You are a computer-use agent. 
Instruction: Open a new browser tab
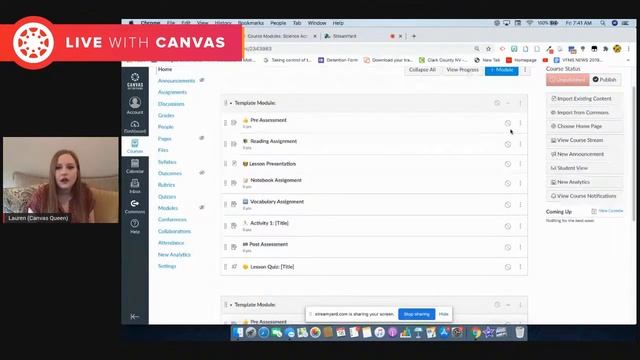414,36
